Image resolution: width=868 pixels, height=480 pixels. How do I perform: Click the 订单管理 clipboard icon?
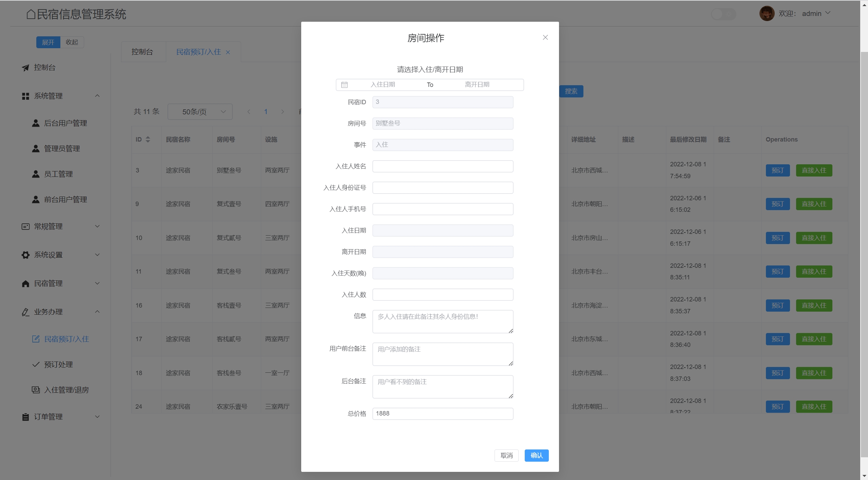coord(25,417)
